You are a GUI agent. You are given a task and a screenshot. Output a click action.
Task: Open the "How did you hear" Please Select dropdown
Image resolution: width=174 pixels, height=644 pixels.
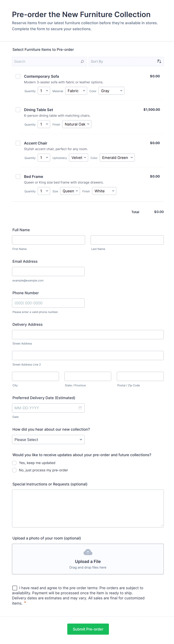click(48, 439)
